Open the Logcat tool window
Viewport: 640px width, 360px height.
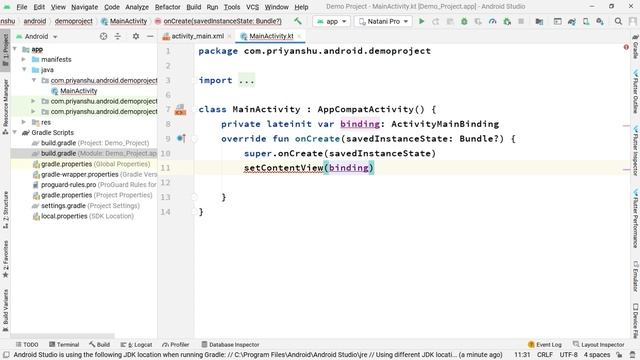[136, 344]
